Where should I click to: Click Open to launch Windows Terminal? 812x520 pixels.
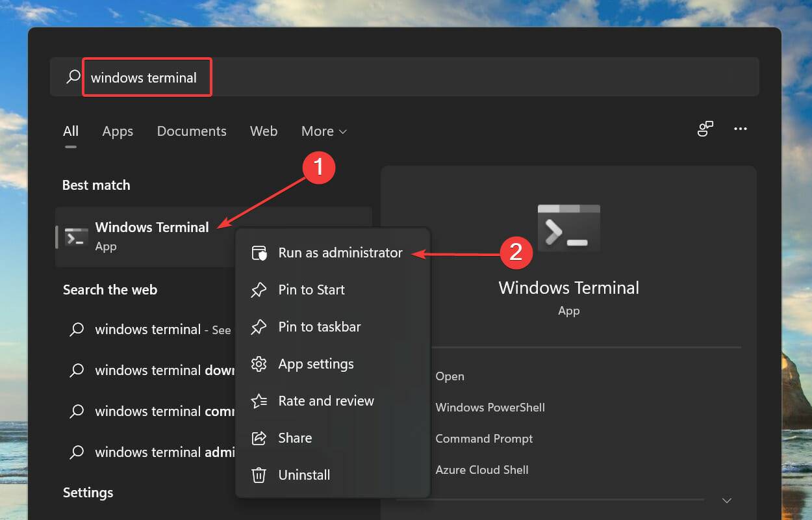450,376
